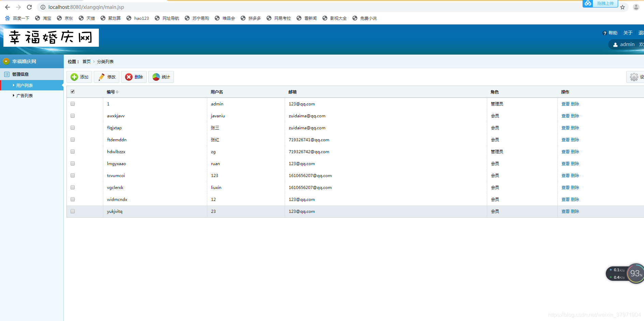Open the 苏宁易购 bookmark
The image size is (644, 321).
click(197, 18)
